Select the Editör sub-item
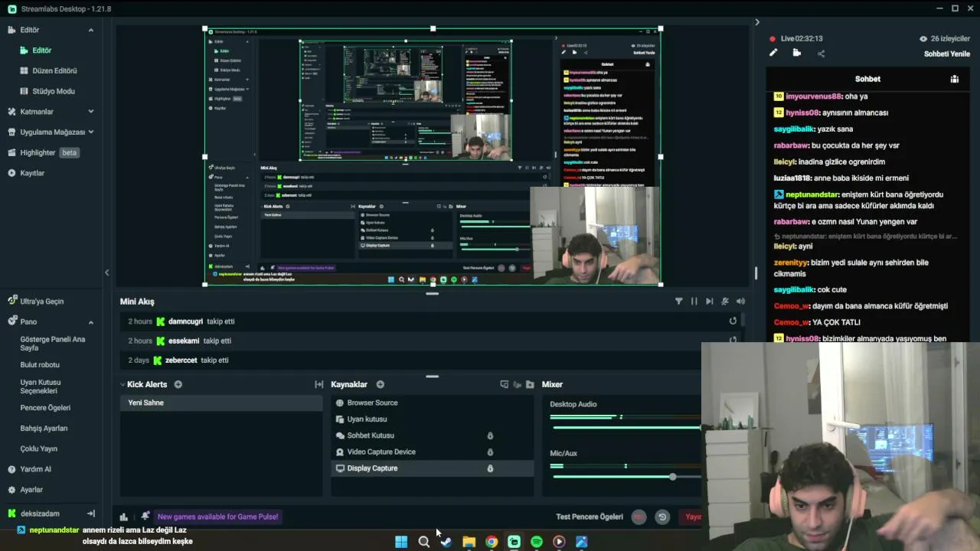980x551 pixels. tap(41, 51)
